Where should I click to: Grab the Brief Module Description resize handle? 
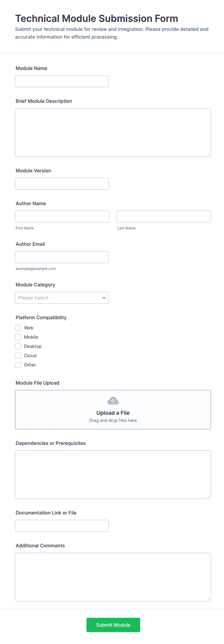pos(208,154)
